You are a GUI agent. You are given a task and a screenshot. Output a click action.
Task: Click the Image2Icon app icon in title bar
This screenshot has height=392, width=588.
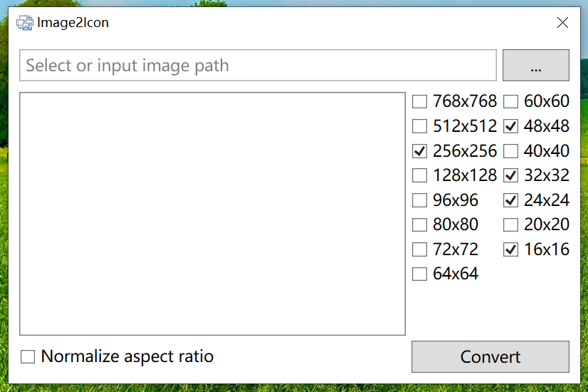click(25, 23)
